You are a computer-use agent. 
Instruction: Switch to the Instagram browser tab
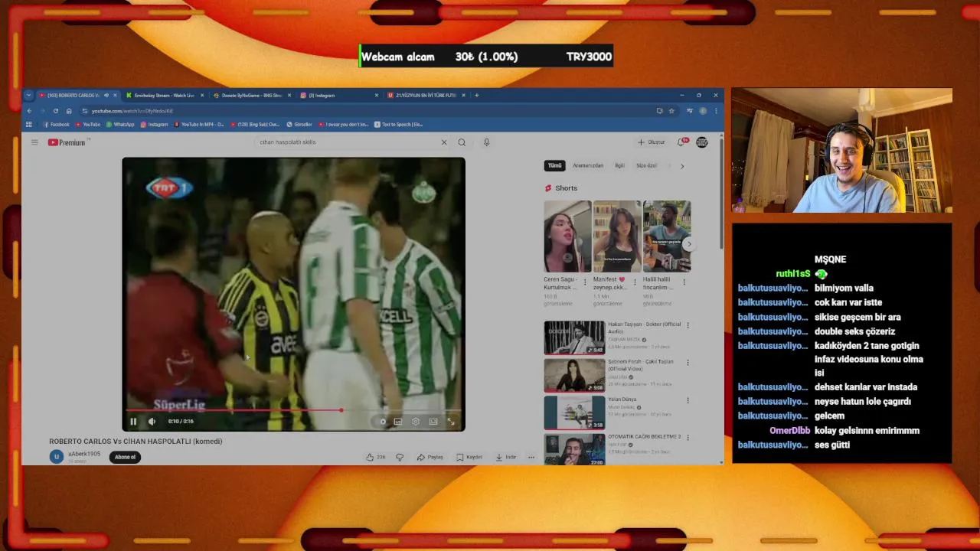338,96
